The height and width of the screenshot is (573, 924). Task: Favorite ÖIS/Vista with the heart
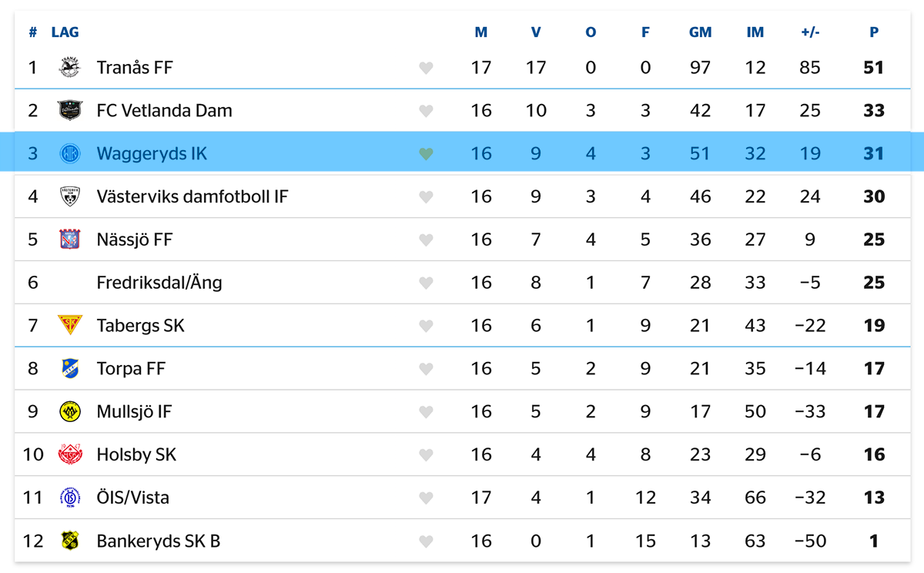pos(426,498)
